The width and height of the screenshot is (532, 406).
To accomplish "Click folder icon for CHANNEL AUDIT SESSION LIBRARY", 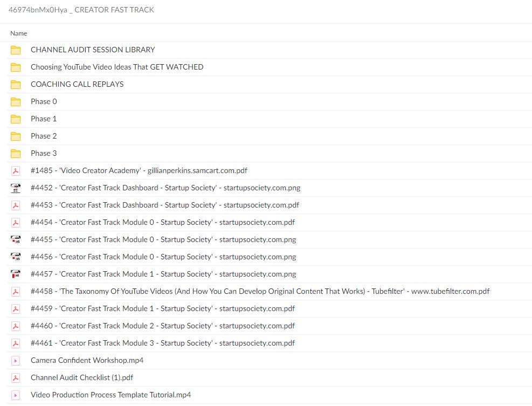I will (15, 50).
